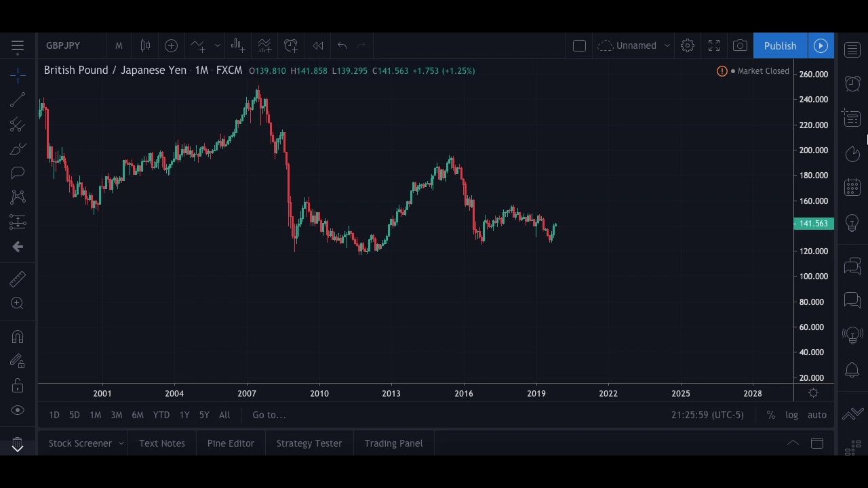Expand the Stock Screener dropdown arrow
Image resolution: width=868 pixels, height=488 pixels.
tap(121, 443)
